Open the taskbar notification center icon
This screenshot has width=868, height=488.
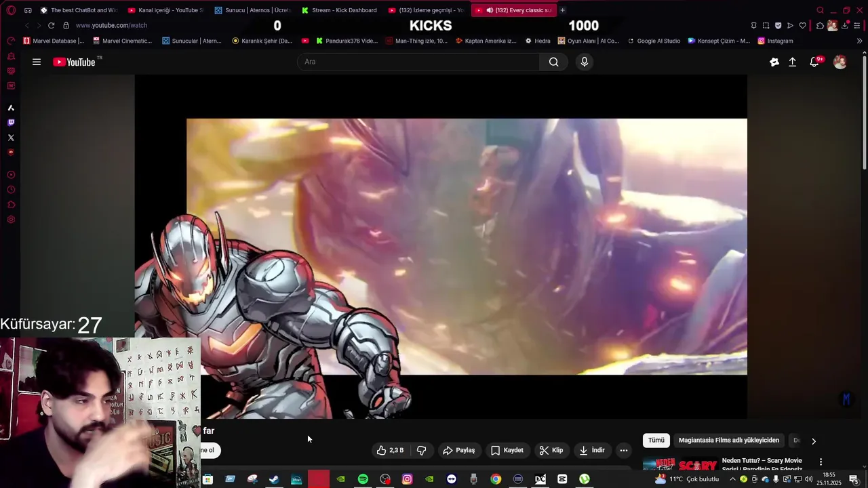tap(854, 479)
